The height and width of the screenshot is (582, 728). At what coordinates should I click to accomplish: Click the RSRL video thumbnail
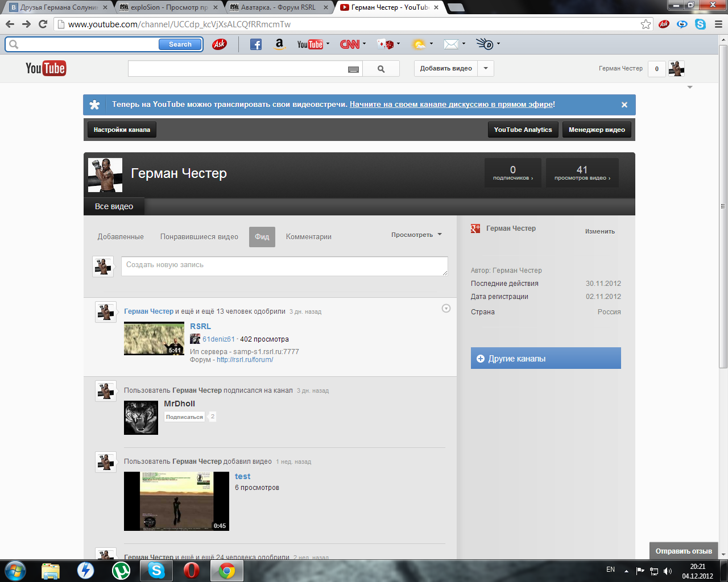click(154, 339)
